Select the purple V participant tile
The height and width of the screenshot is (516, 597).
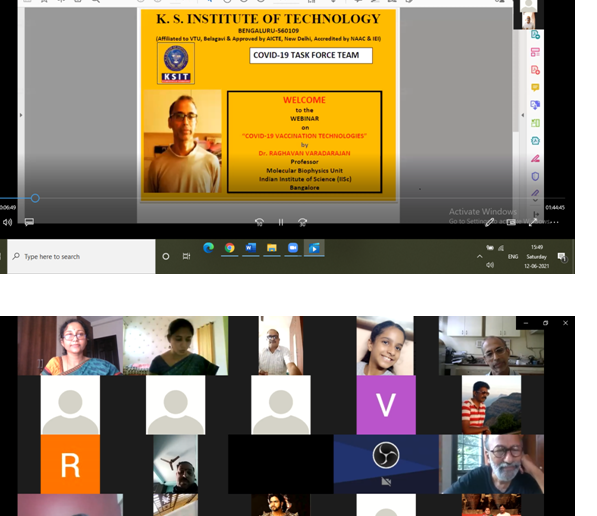(x=386, y=405)
